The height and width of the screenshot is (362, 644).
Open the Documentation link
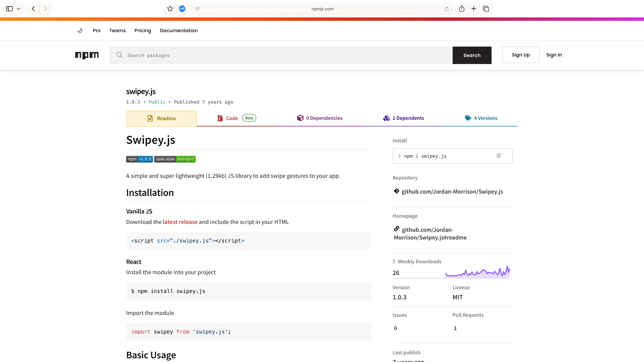pos(179,31)
